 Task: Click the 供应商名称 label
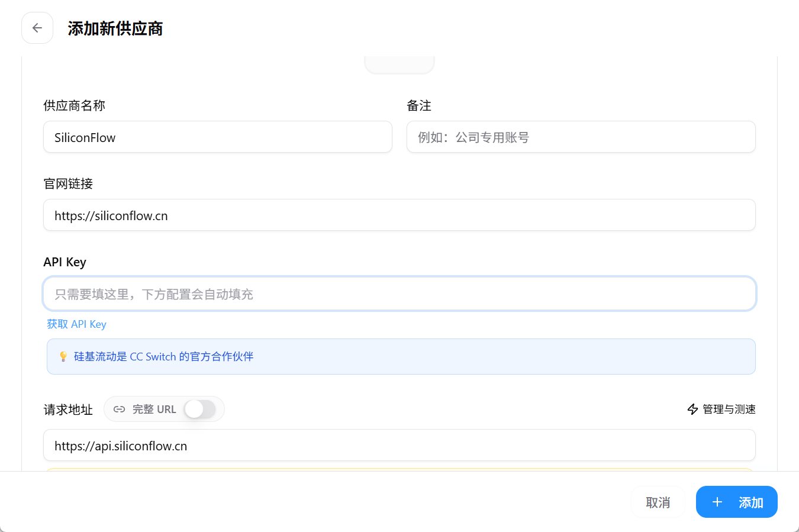75,105
